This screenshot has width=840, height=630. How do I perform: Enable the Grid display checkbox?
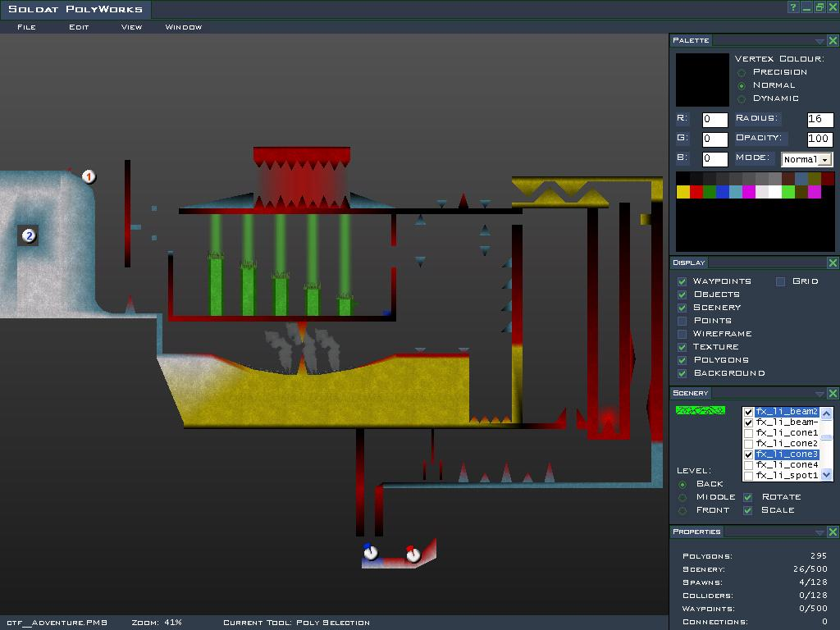781,281
